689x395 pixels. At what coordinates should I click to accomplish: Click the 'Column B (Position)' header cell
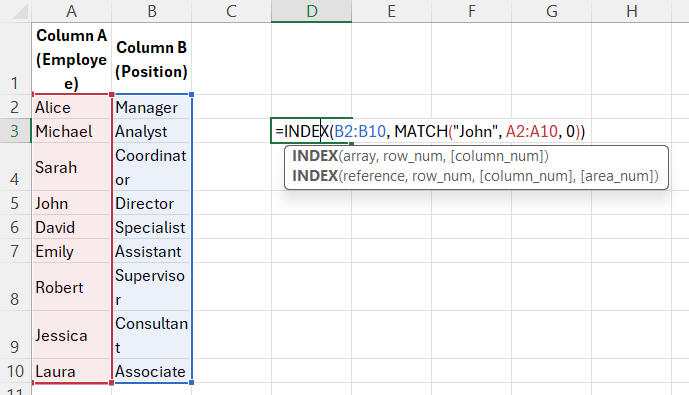click(x=152, y=58)
